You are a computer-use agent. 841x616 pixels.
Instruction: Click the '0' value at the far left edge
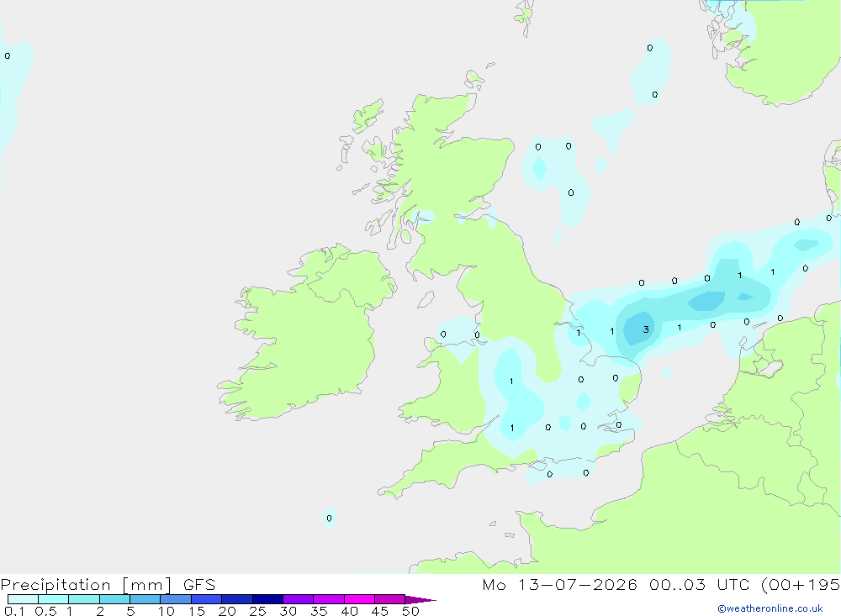pos(7,55)
